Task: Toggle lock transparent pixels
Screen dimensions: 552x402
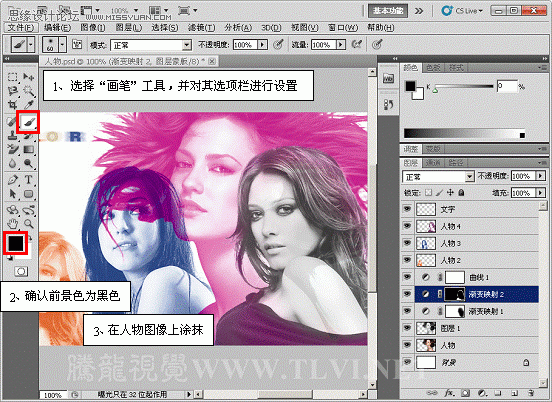Action: [x=428, y=193]
